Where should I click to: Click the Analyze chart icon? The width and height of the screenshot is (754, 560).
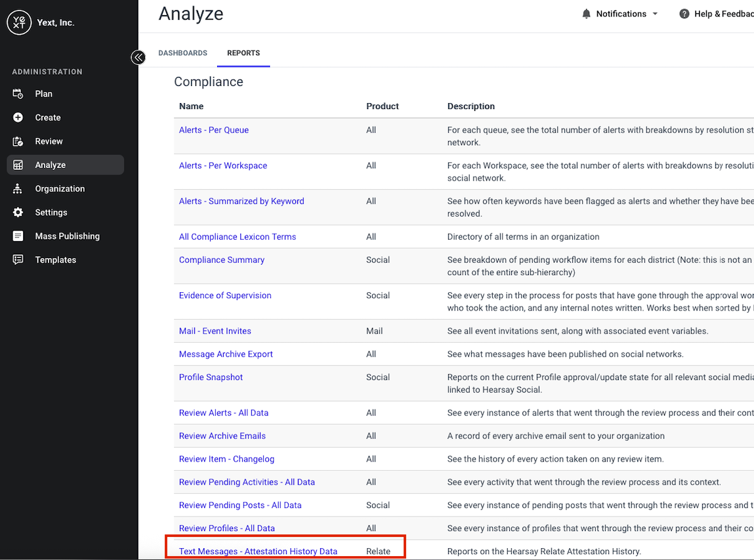coord(18,165)
